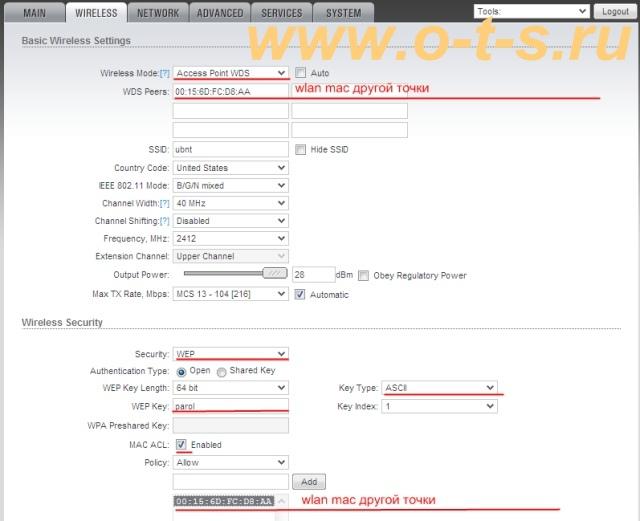Open the Security dropdown
This screenshot has width=640, height=521.
[x=231, y=354]
